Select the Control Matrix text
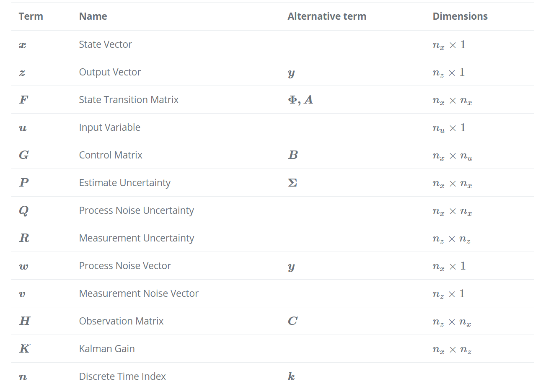 [111, 155]
